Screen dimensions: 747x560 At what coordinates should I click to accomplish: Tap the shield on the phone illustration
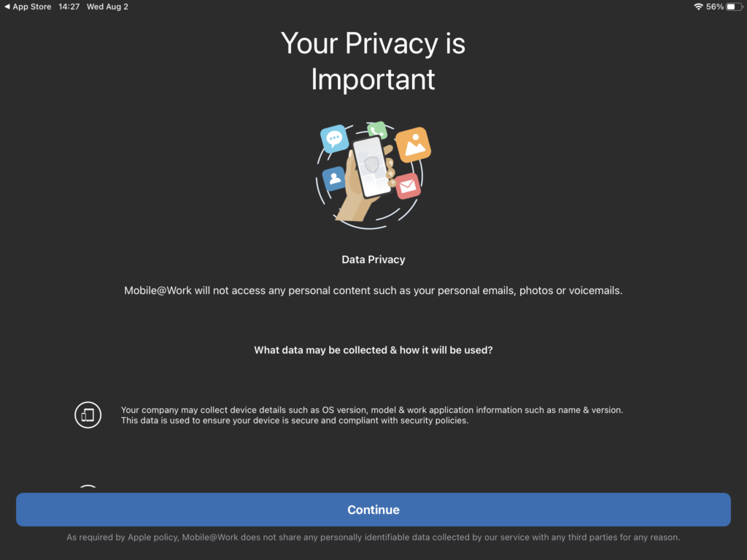click(372, 163)
